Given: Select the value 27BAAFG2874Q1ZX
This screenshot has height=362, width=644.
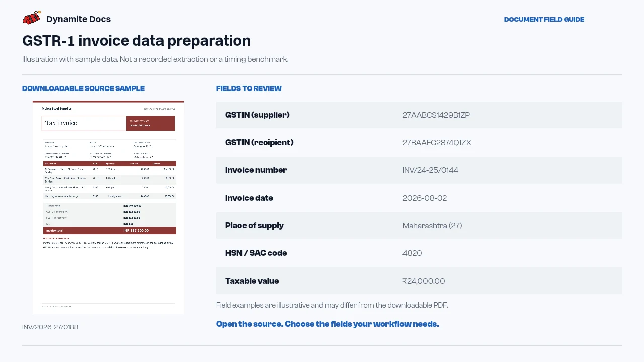Looking at the screenshot, I should point(437,143).
